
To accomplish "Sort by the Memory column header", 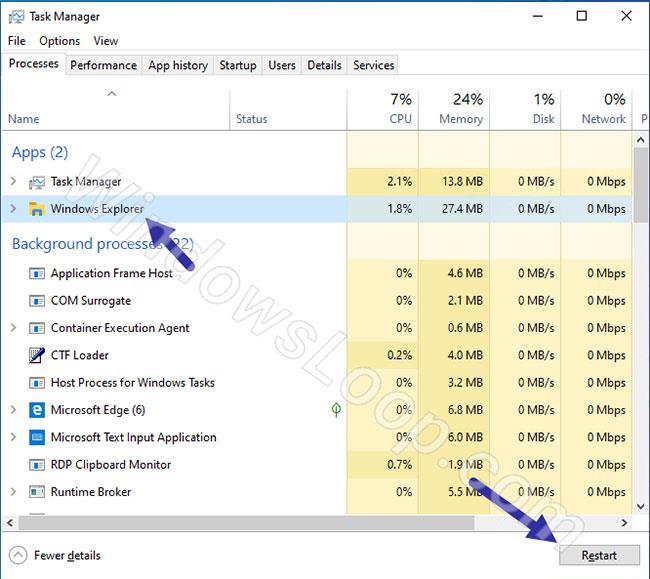I will click(454, 110).
